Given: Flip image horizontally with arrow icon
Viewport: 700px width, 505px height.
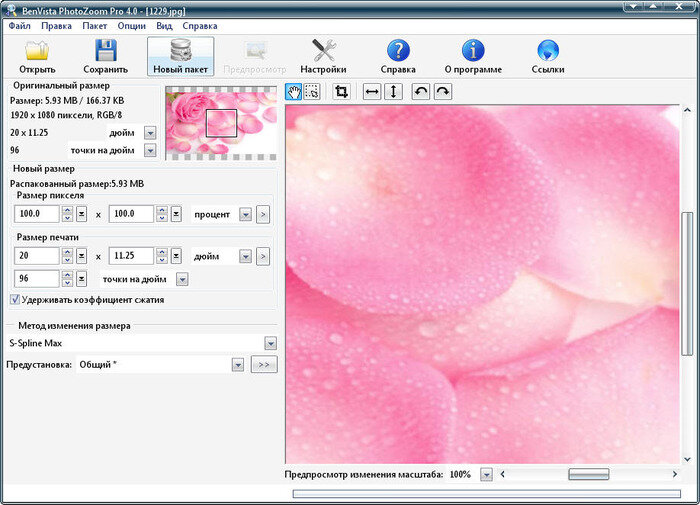Looking at the screenshot, I should pyautogui.click(x=372, y=92).
